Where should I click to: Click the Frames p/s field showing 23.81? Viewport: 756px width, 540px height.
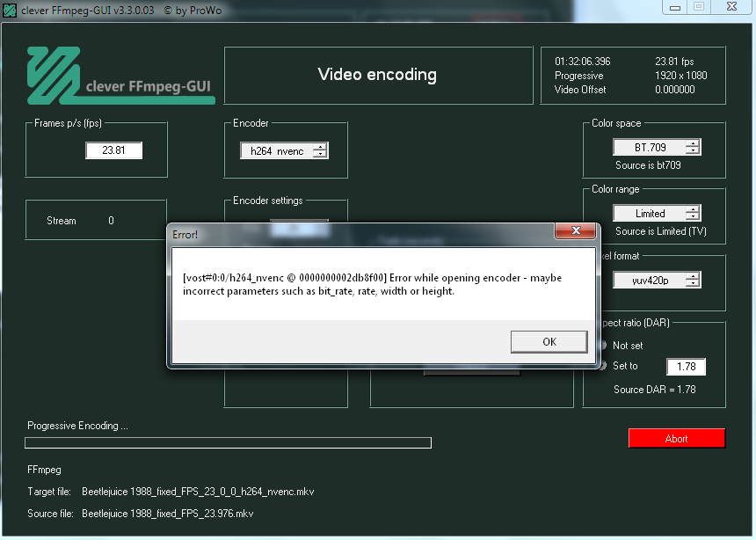113,150
